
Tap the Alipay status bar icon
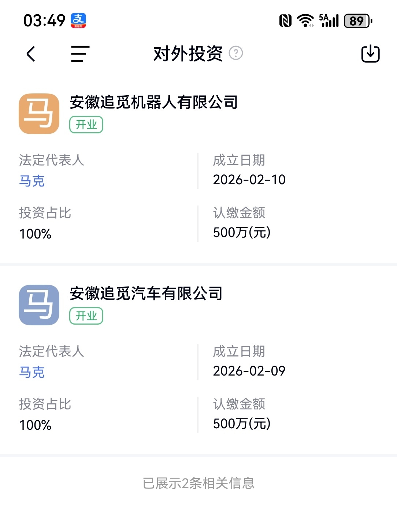78,21
